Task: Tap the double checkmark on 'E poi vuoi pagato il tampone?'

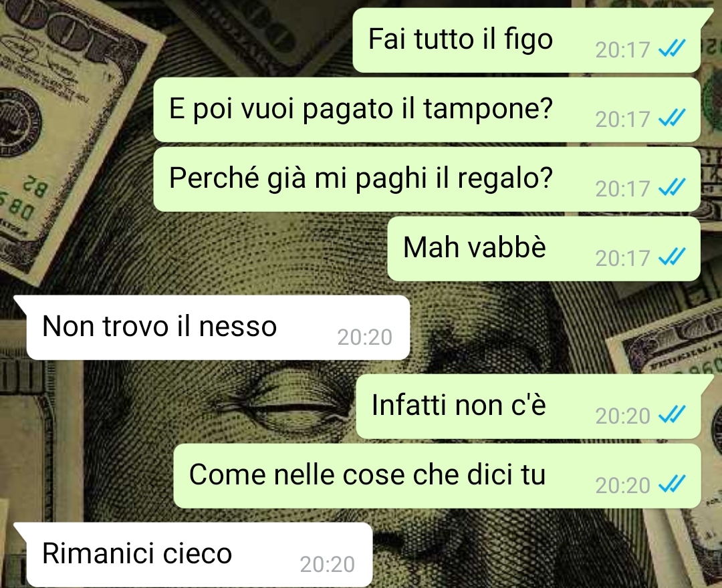Action: [673, 118]
